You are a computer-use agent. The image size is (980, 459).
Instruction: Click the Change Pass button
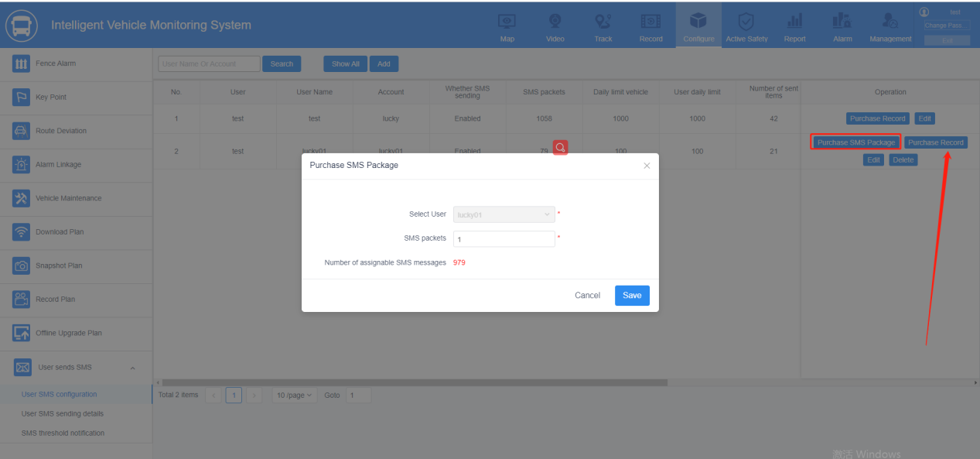pos(947,26)
